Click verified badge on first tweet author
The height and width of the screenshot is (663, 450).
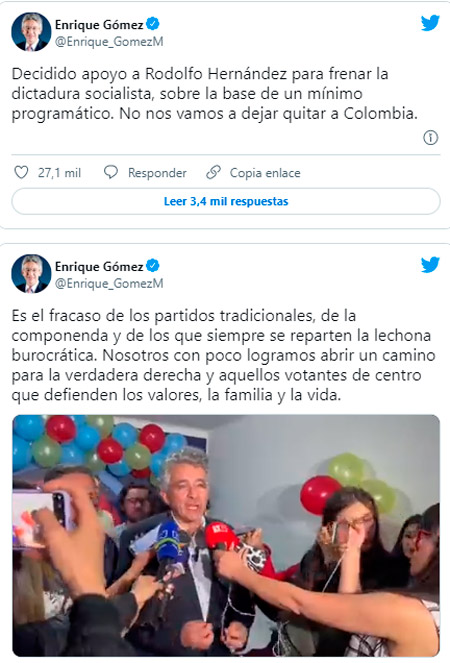(x=153, y=24)
